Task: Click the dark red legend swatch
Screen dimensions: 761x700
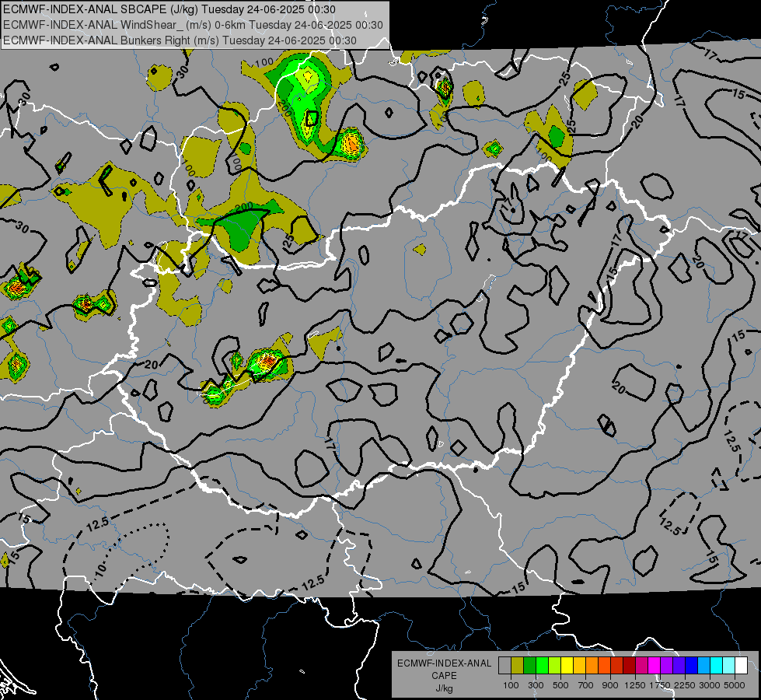Action: point(629,665)
